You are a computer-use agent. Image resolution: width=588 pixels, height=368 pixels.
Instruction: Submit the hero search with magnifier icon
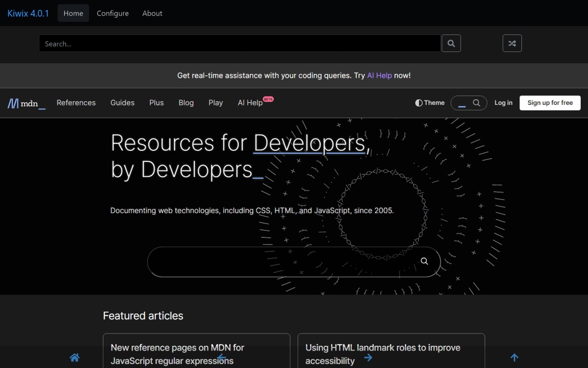tap(424, 261)
